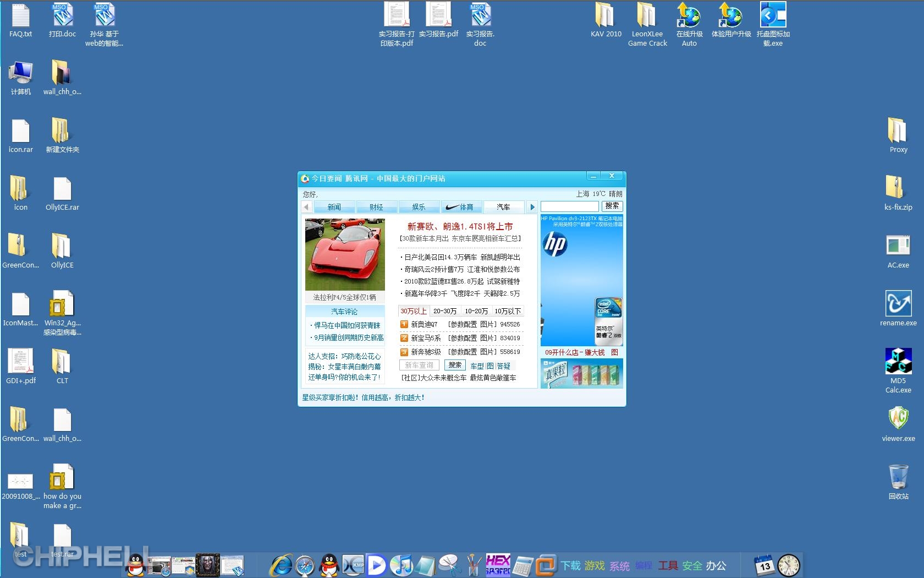Select the 托盘图标加载.exe icon
This screenshot has width=924, height=578.
[773, 24]
